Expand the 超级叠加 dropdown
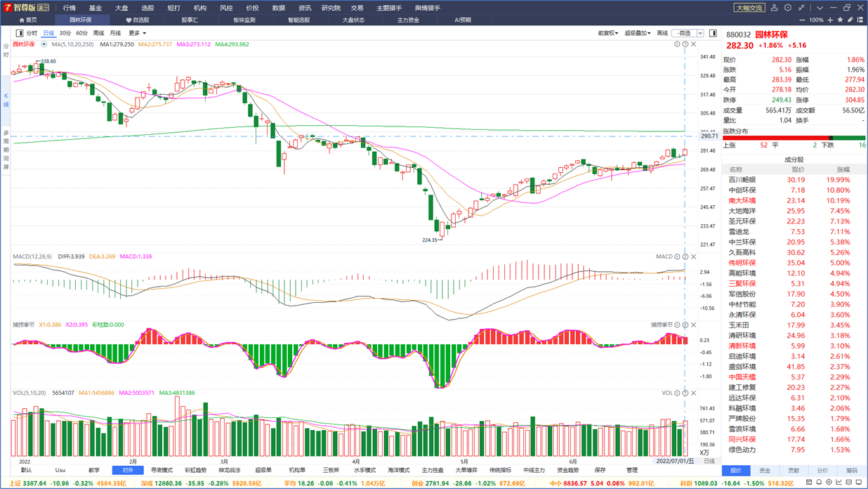Viewport: 868px width, 489px height. click(638, 33)
